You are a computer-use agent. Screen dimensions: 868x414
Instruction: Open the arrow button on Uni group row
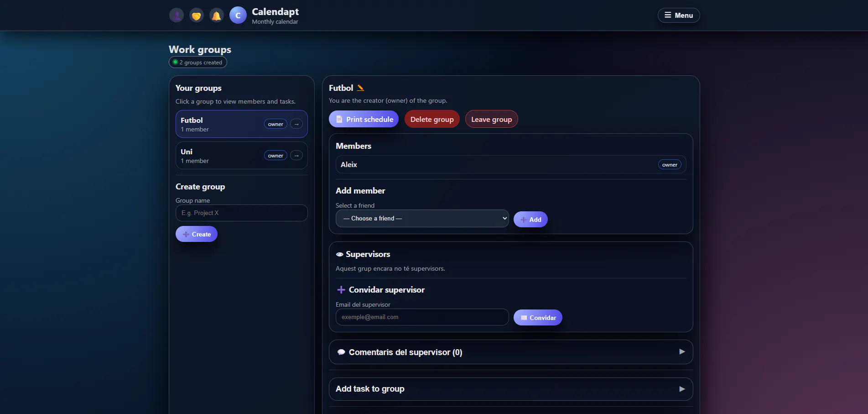(x=296, y=156)
